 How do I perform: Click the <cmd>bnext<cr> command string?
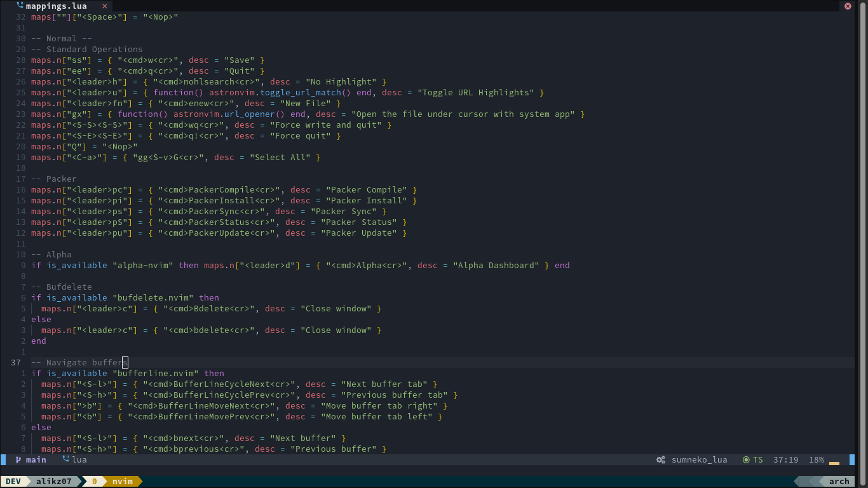[x=184, y=438]
